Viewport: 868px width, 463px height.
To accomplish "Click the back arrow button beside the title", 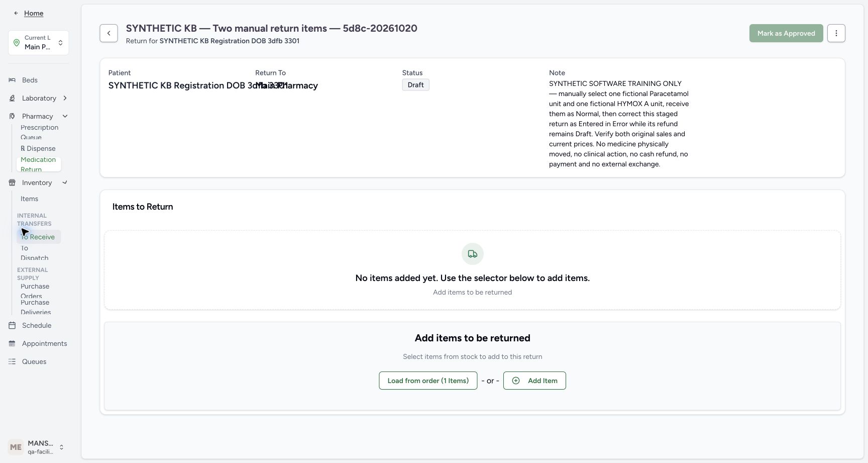I will [x=108, y=33].
